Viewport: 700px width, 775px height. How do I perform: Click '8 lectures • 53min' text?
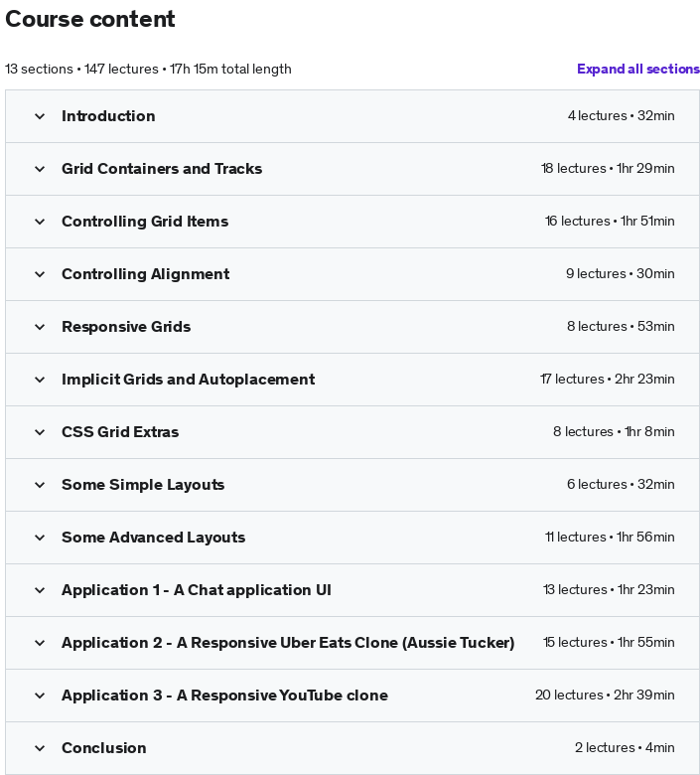pyautogui.click(x=621, y=326)
